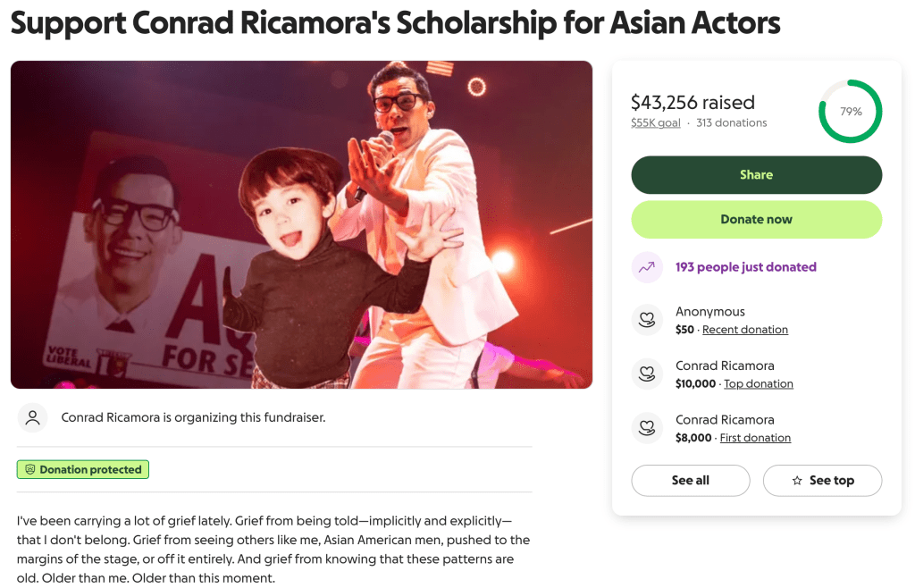The height and width of the screenshot is (588, 915).
Task: Click the shield icon in Donation protected
Action: click(29, 470)
